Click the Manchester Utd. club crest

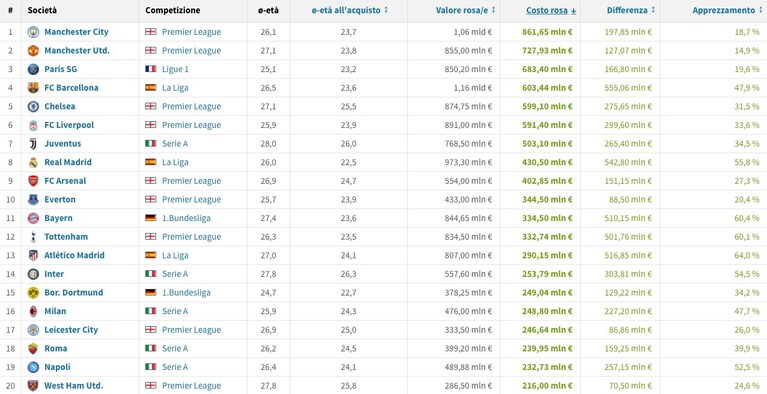click(33, 50)
